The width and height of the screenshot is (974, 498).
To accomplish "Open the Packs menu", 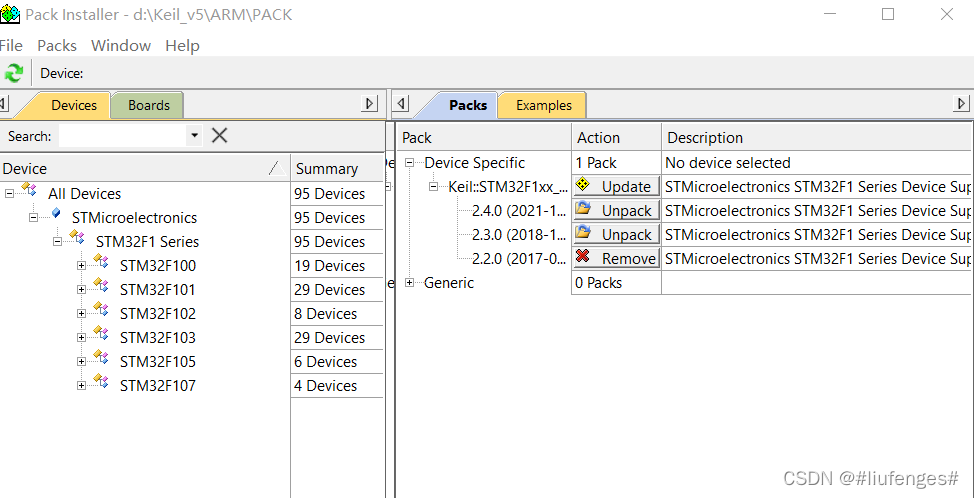I will tap(57, 45).
